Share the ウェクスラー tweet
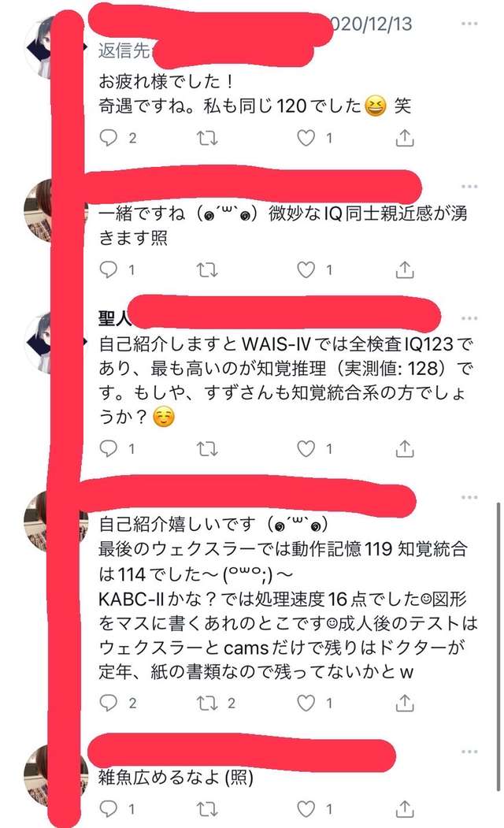The width and height of the screenshot is (504, 828). pos(405,703)
